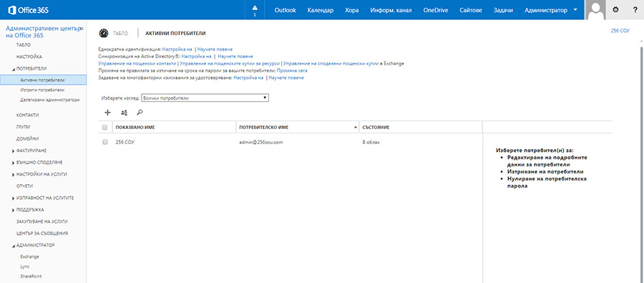Click the Office 365 logo
This screenshot has height=283, width=644.
pos(28,10)
